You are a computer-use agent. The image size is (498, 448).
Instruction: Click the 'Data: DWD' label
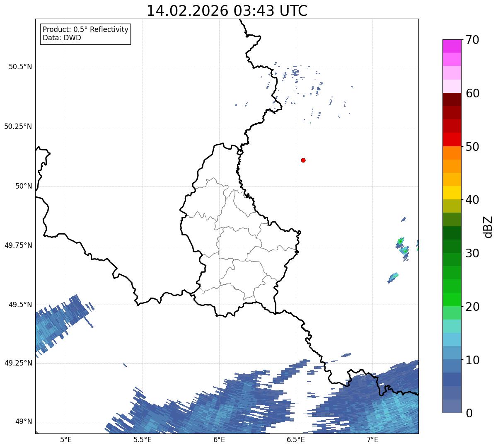click(62, 38)
